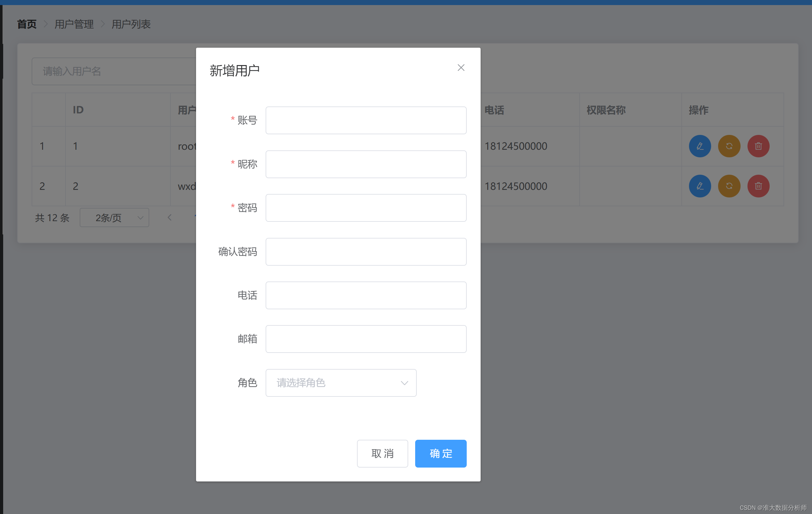Click the 共 12 条 total count text
The height and width of the screenshot is (514, 812).
tap(52, 218)
